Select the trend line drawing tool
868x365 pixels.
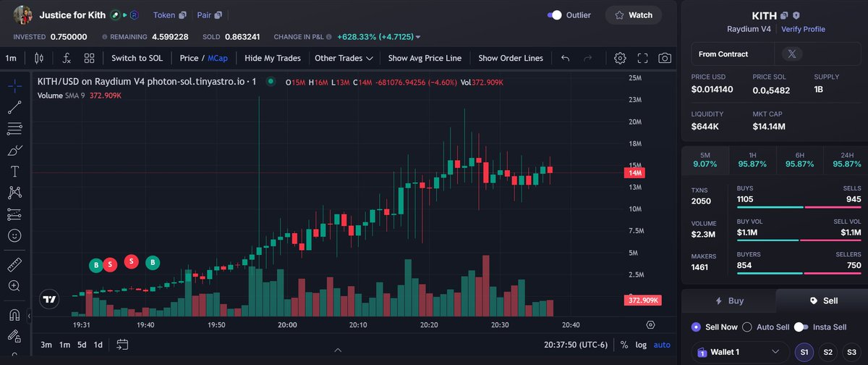pyautogui.click(x=14, y=108)
